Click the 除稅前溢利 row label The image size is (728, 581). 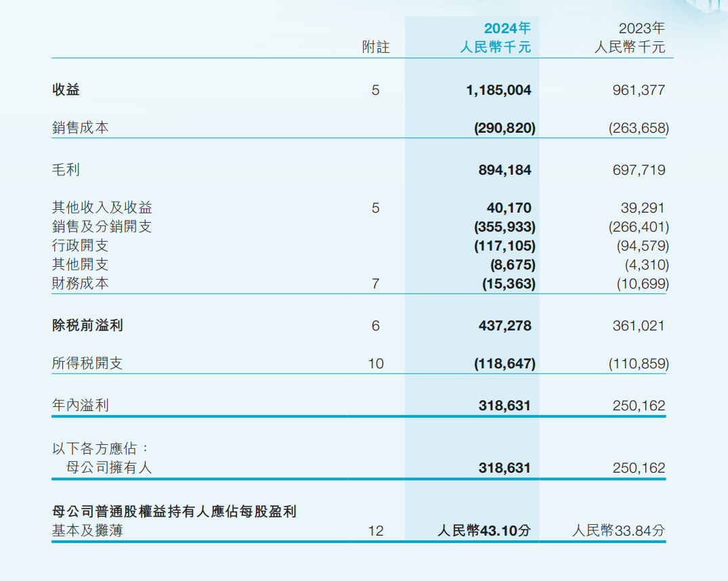pos(88,326)
